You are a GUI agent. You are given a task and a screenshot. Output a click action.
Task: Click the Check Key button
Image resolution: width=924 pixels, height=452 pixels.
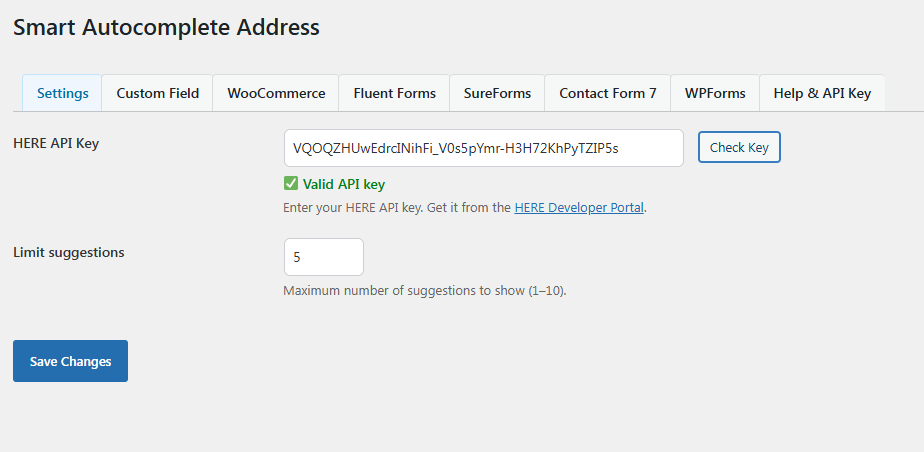(739, 147)
